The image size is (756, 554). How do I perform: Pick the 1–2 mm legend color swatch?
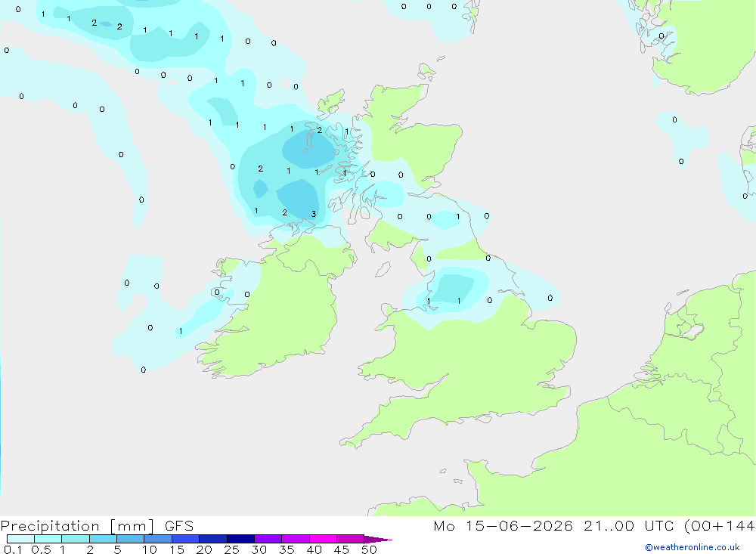click(76, 539)
